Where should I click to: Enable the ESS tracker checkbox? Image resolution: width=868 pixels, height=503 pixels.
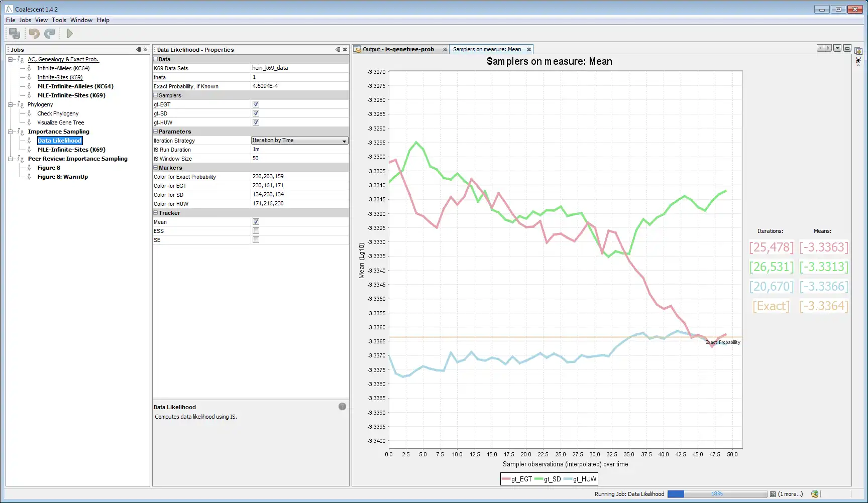(x=256, y=231)
